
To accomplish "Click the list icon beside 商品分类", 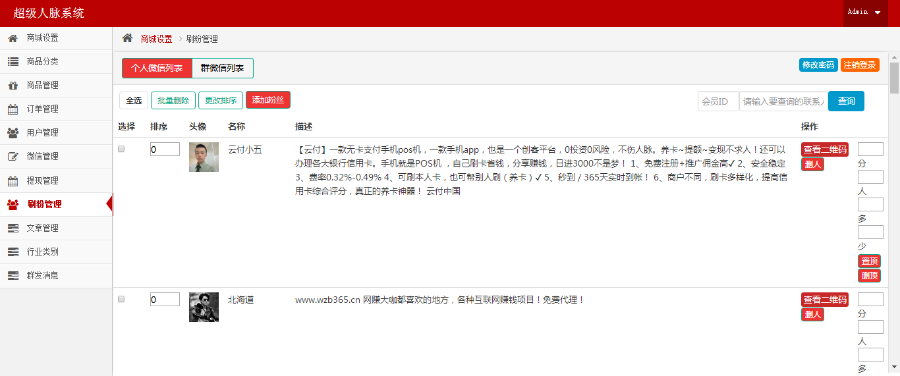I will [13, 61].
